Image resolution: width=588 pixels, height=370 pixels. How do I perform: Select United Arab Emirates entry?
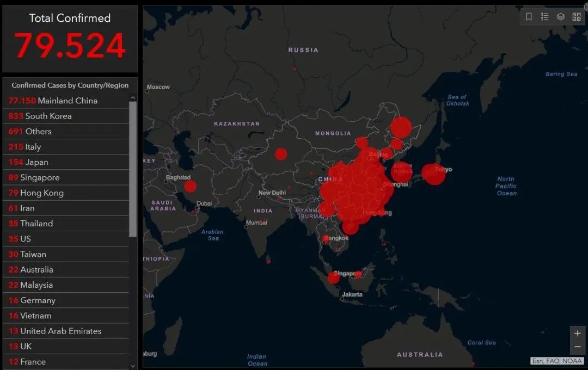pos(65,331)
